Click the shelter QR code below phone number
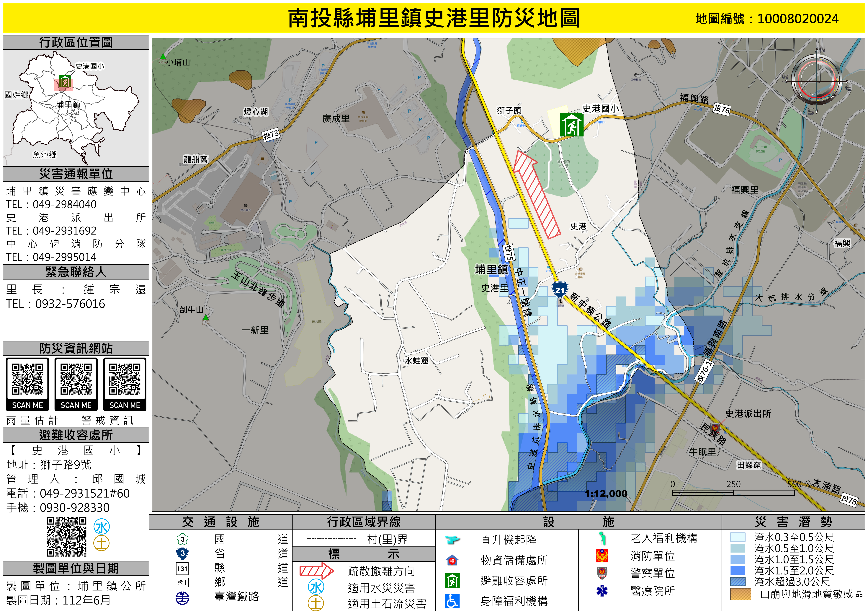Viewport: 868px width, 614px height. (x=67, y=537)
